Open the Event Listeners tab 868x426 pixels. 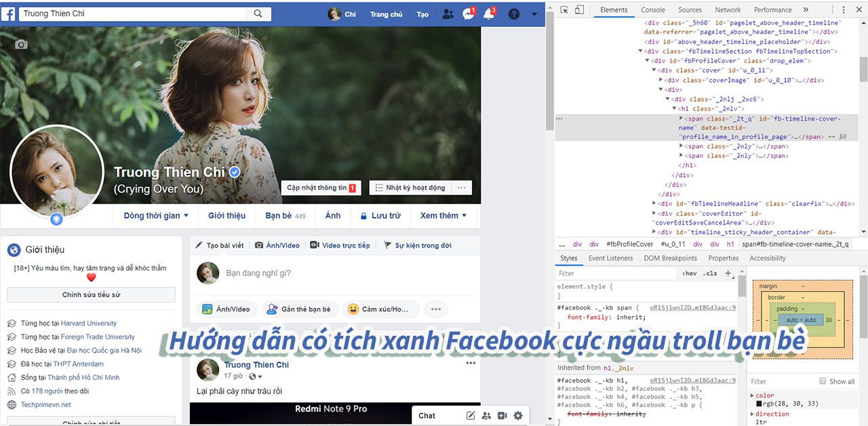pos(610,258)
